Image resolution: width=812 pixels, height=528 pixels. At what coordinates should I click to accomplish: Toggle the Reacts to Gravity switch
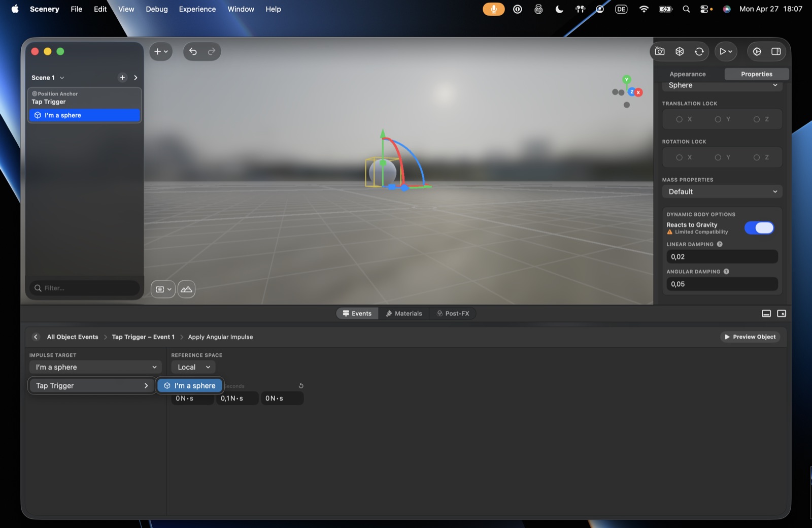tap(759, 228)
